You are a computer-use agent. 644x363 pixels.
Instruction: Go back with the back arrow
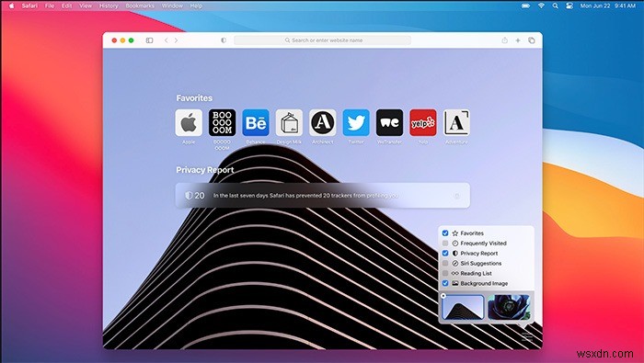[x=167, y=40]
